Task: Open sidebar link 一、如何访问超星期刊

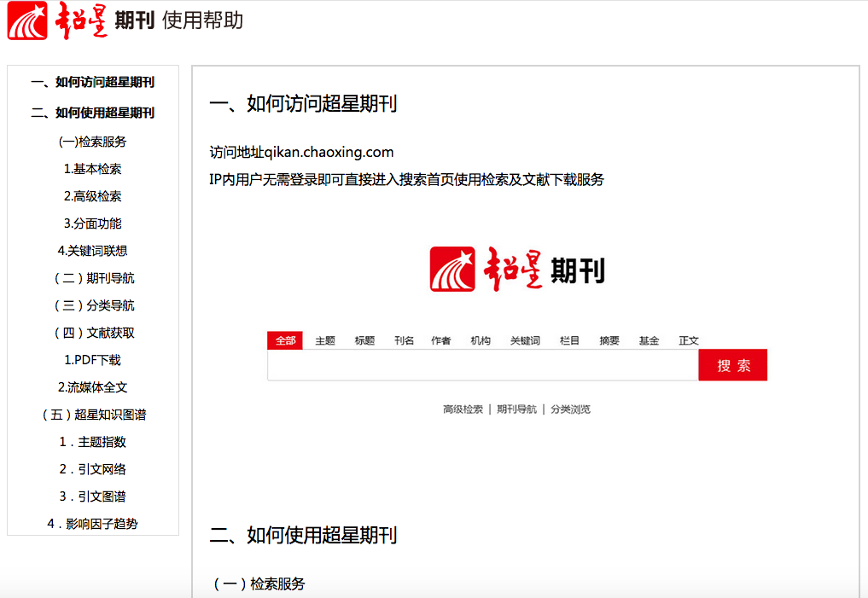Action: coord(92,82)
